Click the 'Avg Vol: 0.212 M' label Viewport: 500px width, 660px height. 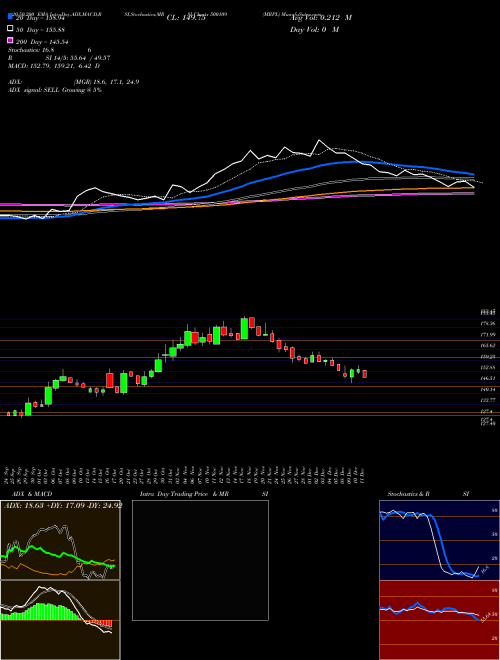coord(321,18)
